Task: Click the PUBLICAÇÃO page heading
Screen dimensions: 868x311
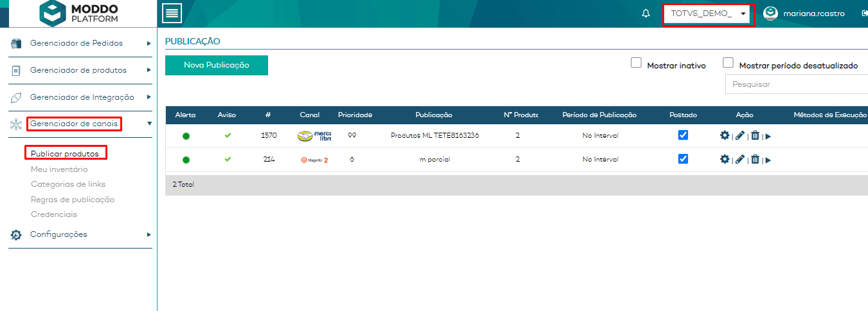Action: click(x=192, y=41)
